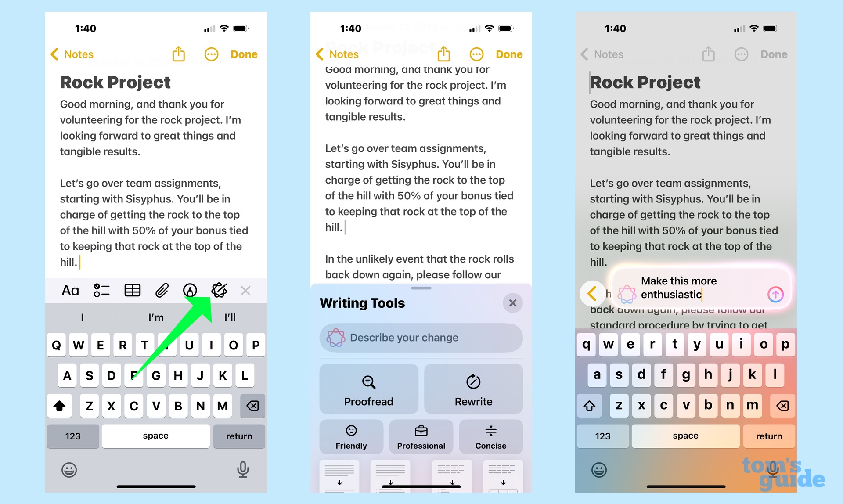Close the Writing Tools panel

coord(512,303)
